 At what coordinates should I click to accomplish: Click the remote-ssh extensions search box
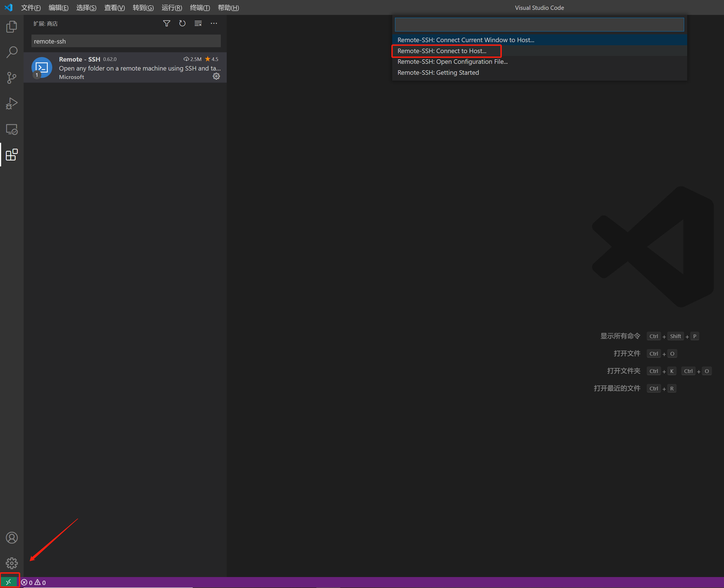126,41
